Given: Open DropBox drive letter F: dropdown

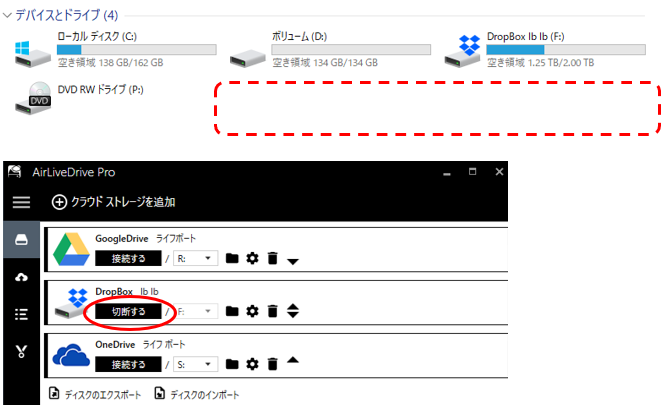Looking at the screenshot, I should [x=196, y=311].
